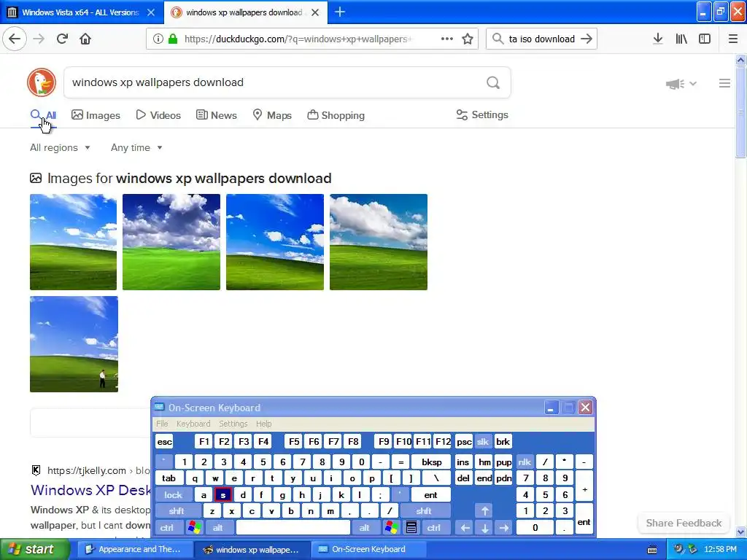Open the Firefox hamburger menu
Image resolution: width=747 pixels, height=560 pixels.
click(x=733, y=39)
